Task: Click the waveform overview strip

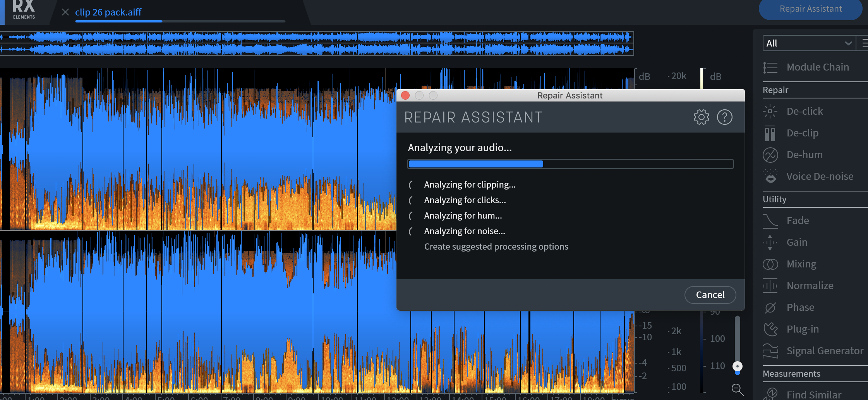Action: (317, 43)
